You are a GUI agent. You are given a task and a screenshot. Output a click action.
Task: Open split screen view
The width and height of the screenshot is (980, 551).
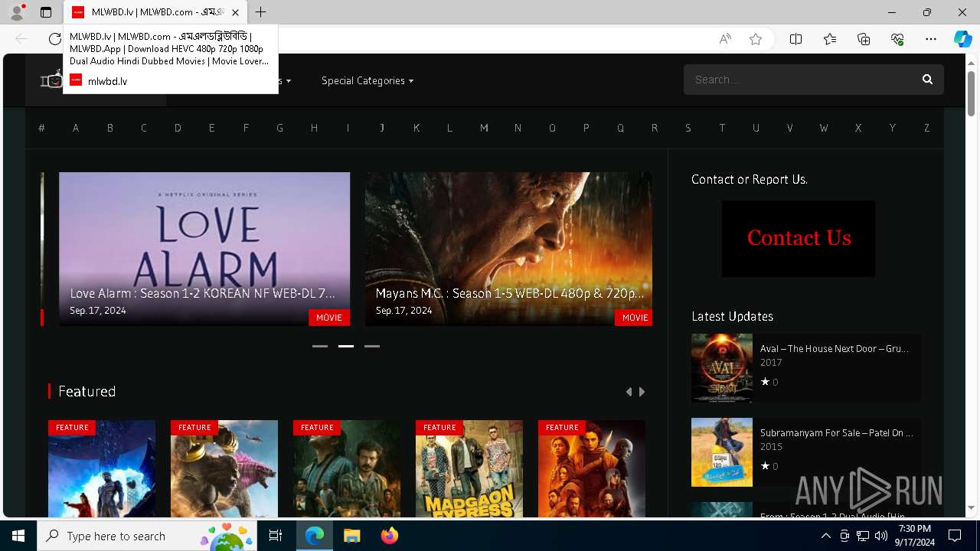795,39
